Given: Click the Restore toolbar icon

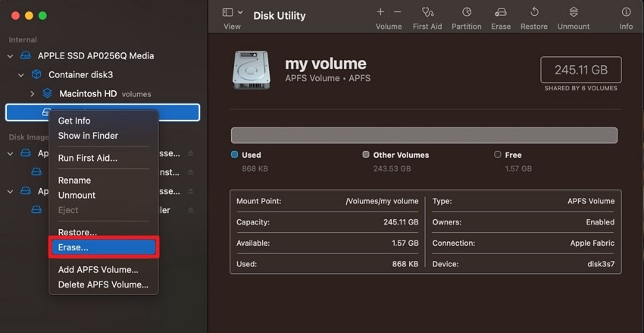Looking at the screenshot, I should click(534, 12).
